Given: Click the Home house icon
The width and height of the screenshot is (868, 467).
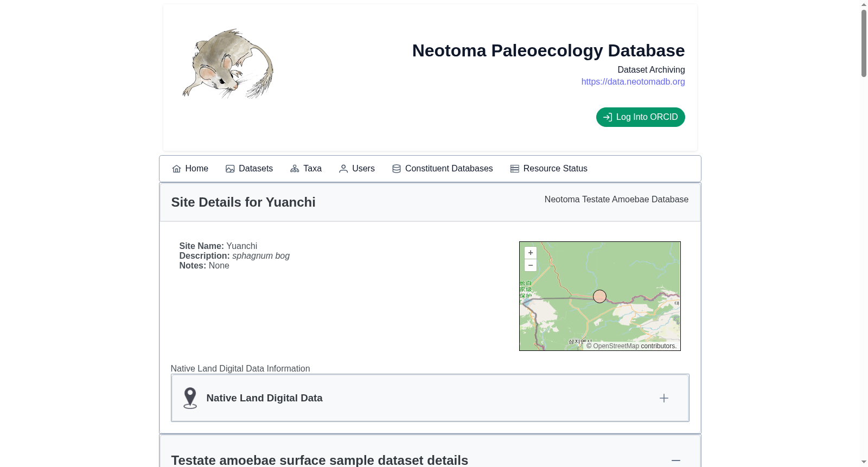Looking at the screenshot, I should click(176, 169).
